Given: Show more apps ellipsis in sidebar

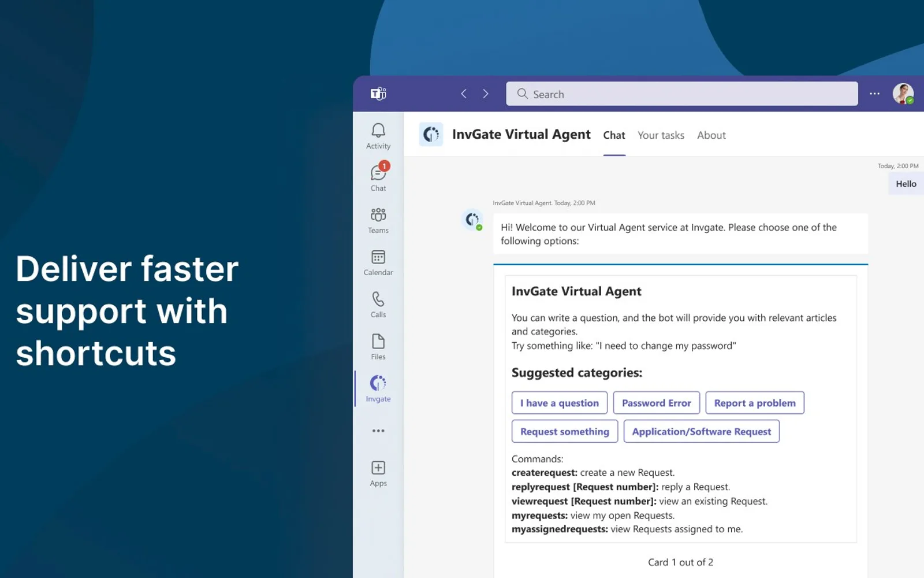Looking at the screenshot, I should pyautogui.click(x=378, y=431).
